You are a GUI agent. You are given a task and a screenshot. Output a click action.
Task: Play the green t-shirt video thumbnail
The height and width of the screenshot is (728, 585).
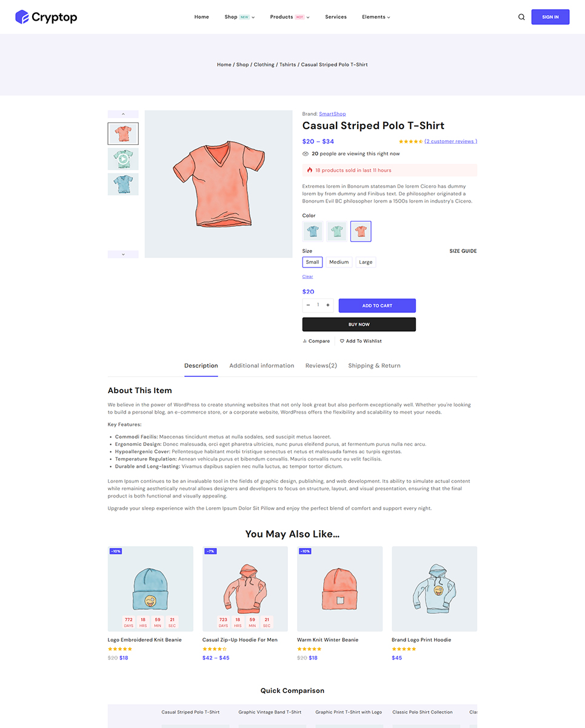(123, 159)
